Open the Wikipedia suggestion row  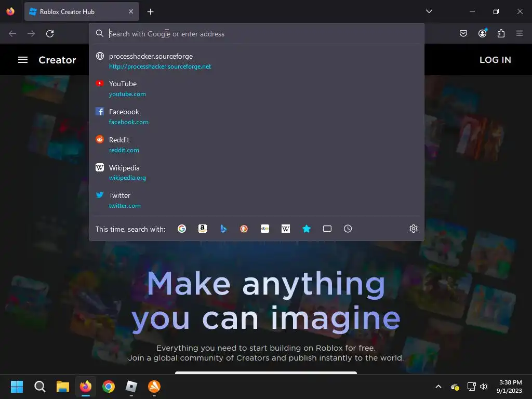257,172
